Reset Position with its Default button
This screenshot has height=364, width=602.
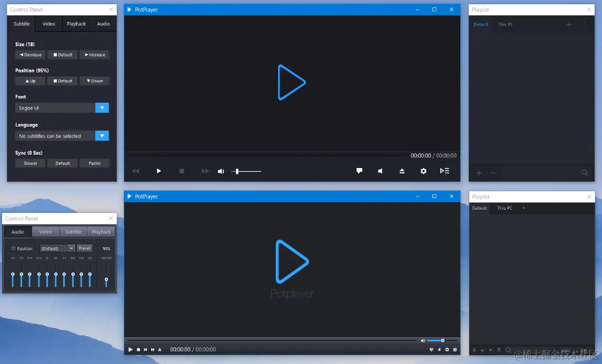coord(63,81)
